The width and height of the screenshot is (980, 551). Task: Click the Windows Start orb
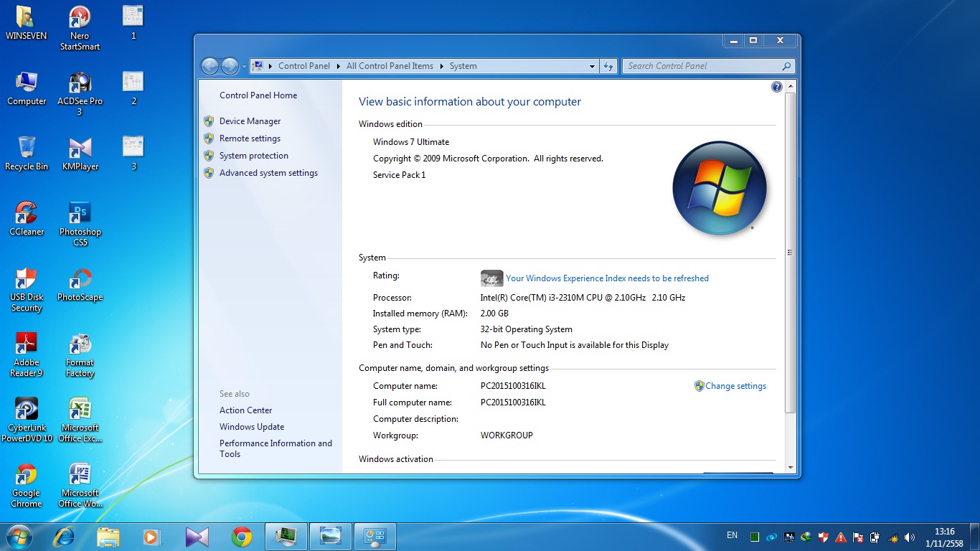tap(19, 537)
